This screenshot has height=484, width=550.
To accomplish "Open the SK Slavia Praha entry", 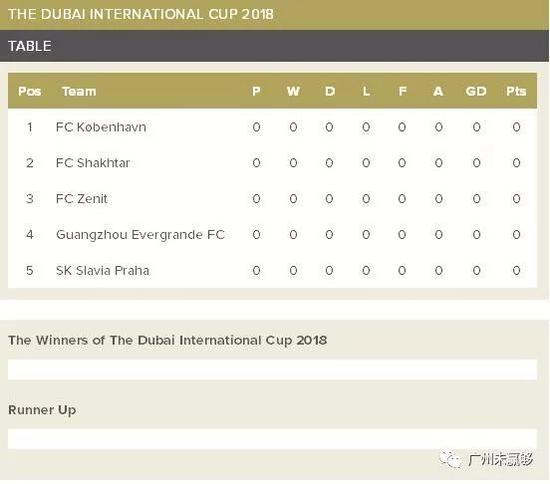I will [102, 270].
